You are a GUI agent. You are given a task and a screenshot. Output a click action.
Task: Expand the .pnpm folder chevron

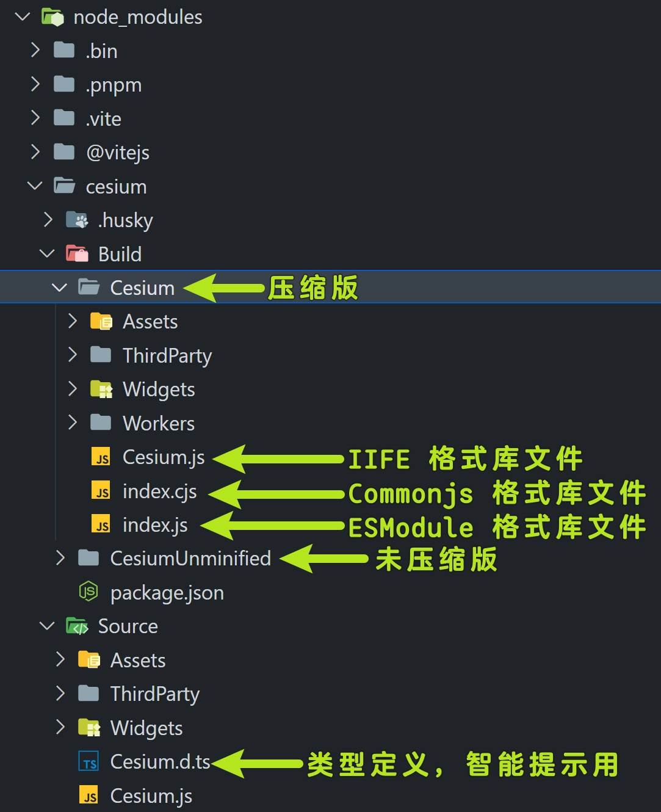coord(35,84)
